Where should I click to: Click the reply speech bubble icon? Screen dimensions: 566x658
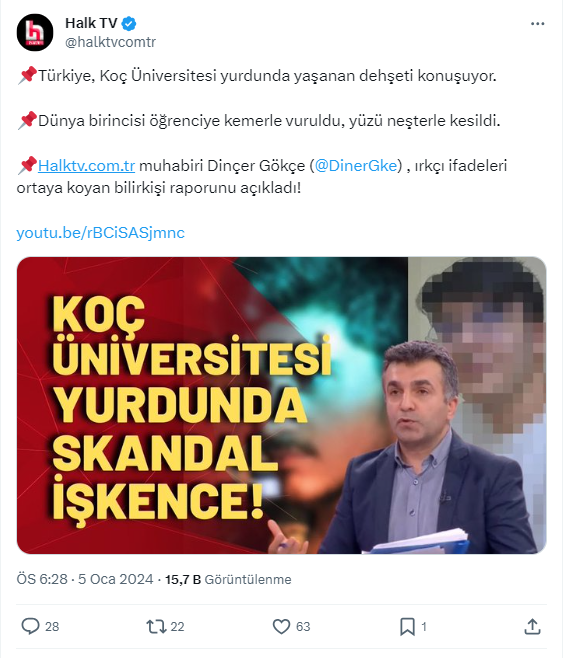(x=30, y=626)
